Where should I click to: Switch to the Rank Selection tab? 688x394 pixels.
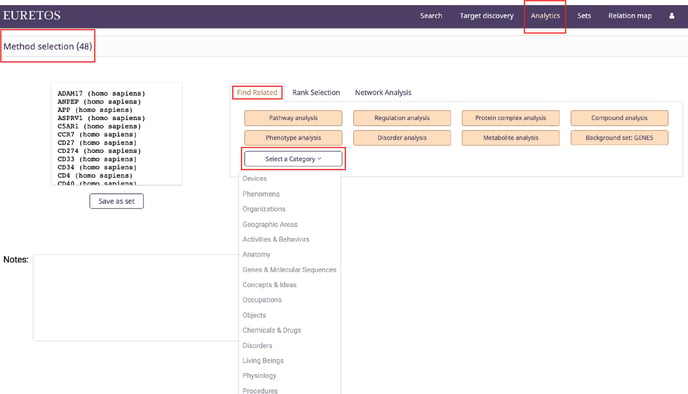click(316, 93)
